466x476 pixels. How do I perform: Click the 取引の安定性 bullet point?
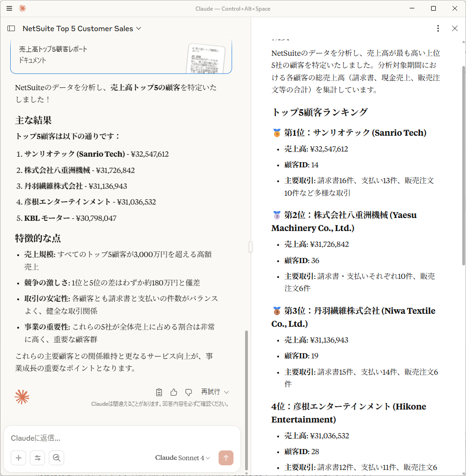click(x=121, y=304)
